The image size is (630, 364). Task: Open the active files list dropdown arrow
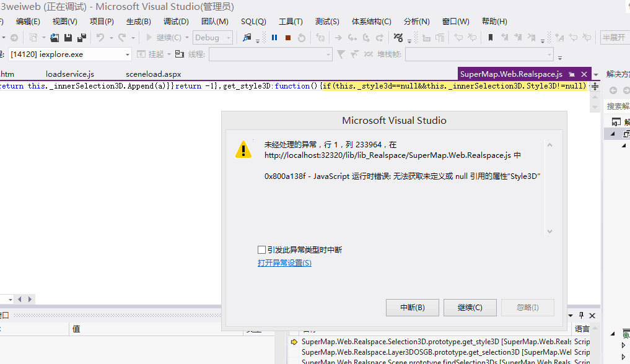pos(596,75)
